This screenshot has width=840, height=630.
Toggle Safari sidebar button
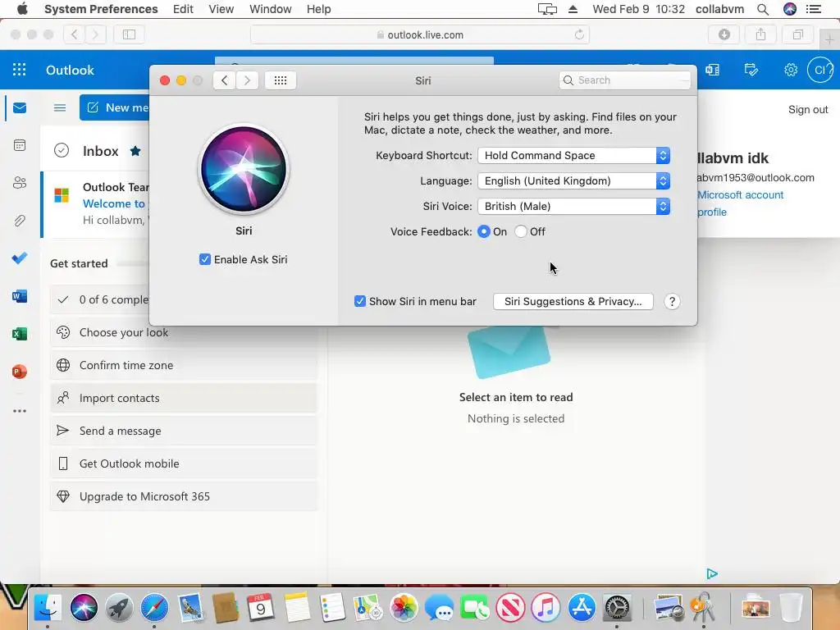[129, 34]
